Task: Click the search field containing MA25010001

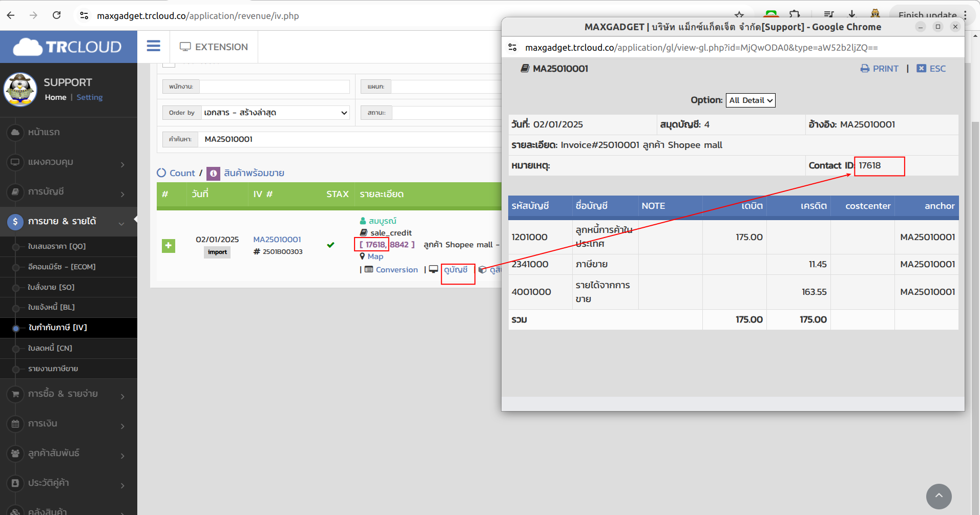Action: pos(348,139)
